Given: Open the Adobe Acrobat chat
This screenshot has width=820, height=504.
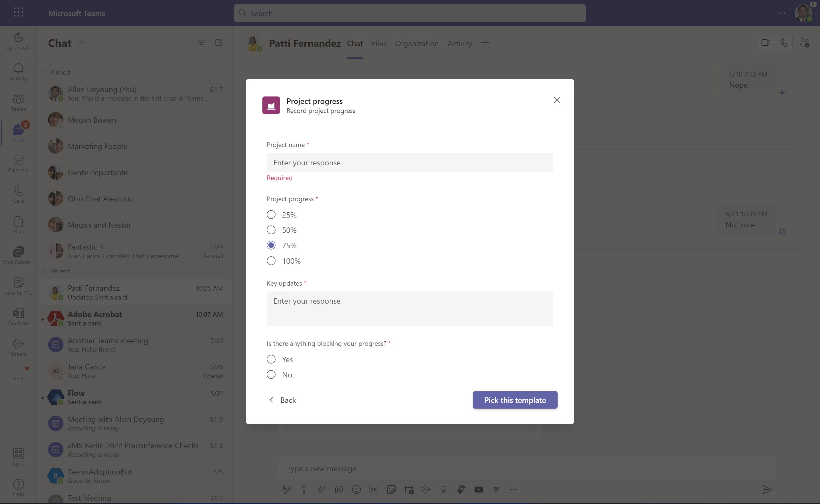Looking at the screenshot, I should [x=135, y=319].
